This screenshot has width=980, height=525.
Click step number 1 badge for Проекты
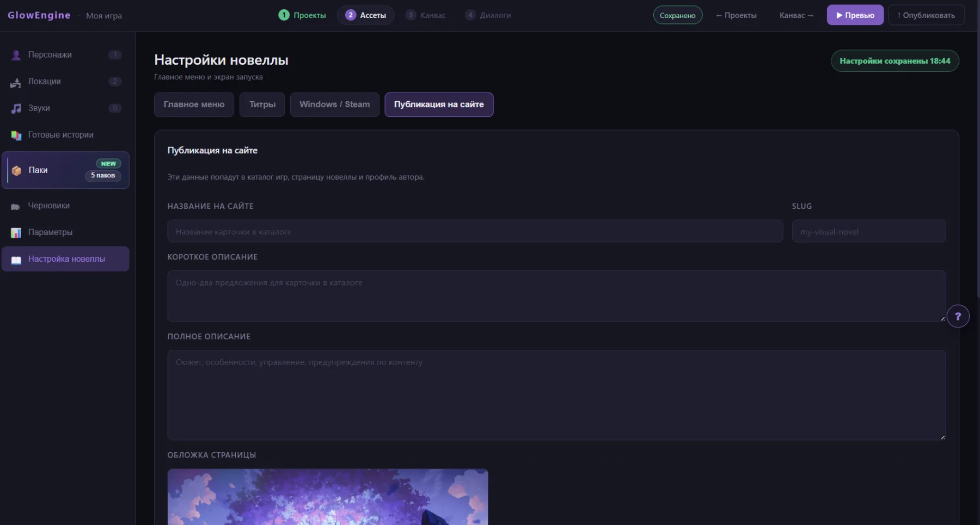[284, 15]
